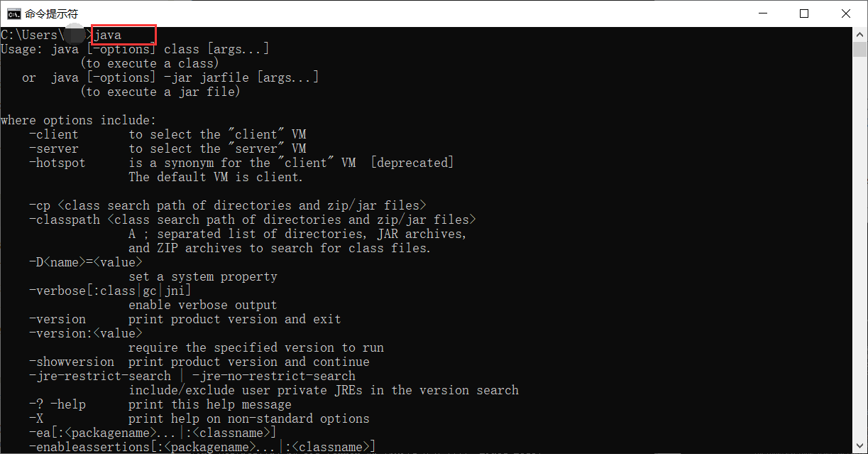Click the '[deprecated]' text in hotspot line
Image resolution: width=868 pixels, height=454 pixels.
(x=412, y=163)
